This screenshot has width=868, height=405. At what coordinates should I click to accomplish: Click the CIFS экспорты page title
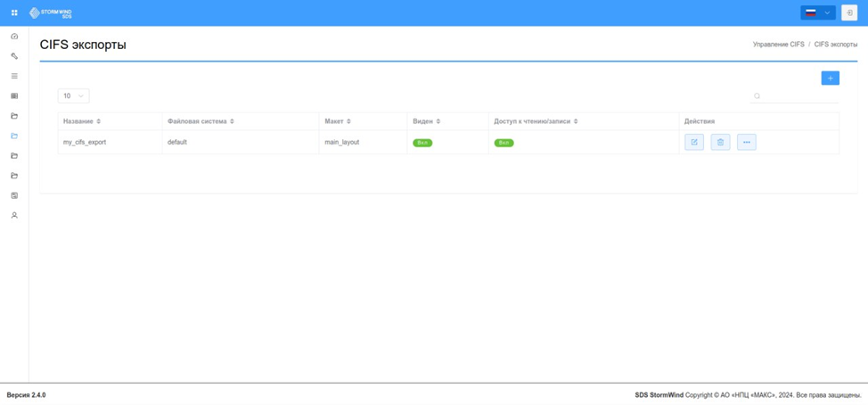pos(83,45)
